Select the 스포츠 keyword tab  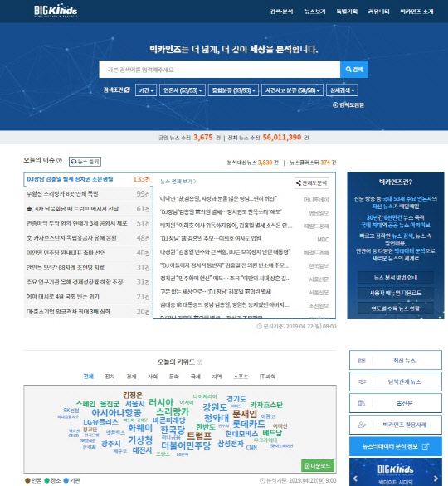(x=241, y=377)
